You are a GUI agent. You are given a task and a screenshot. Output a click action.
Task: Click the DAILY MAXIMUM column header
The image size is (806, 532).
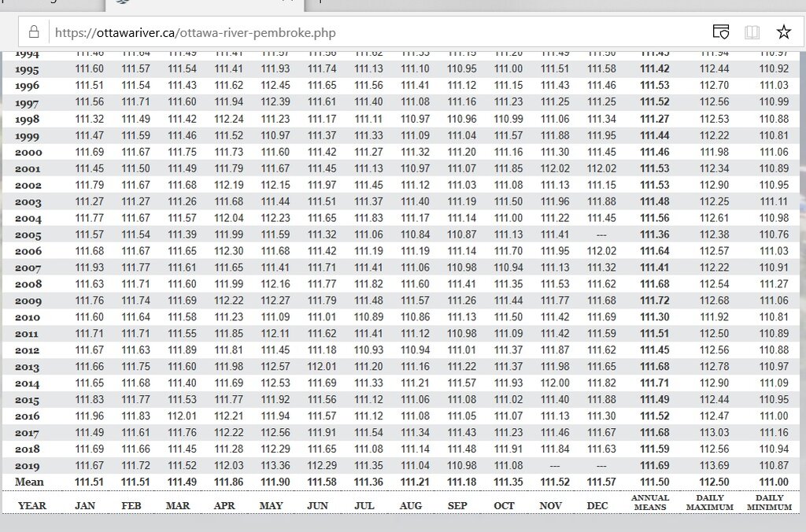[709, 502]
